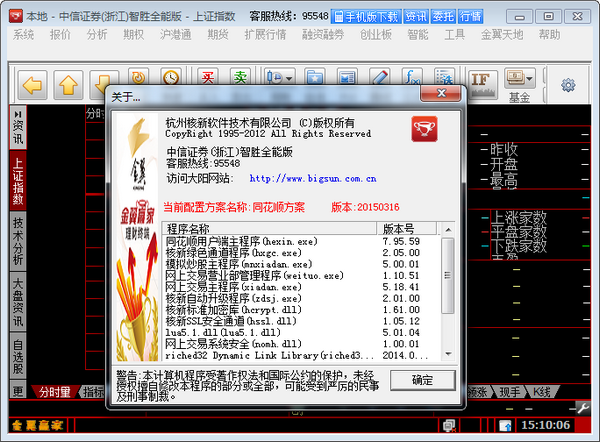Click the red trophy logo in About dialog
600x442 pixels.
pos(424,129)
